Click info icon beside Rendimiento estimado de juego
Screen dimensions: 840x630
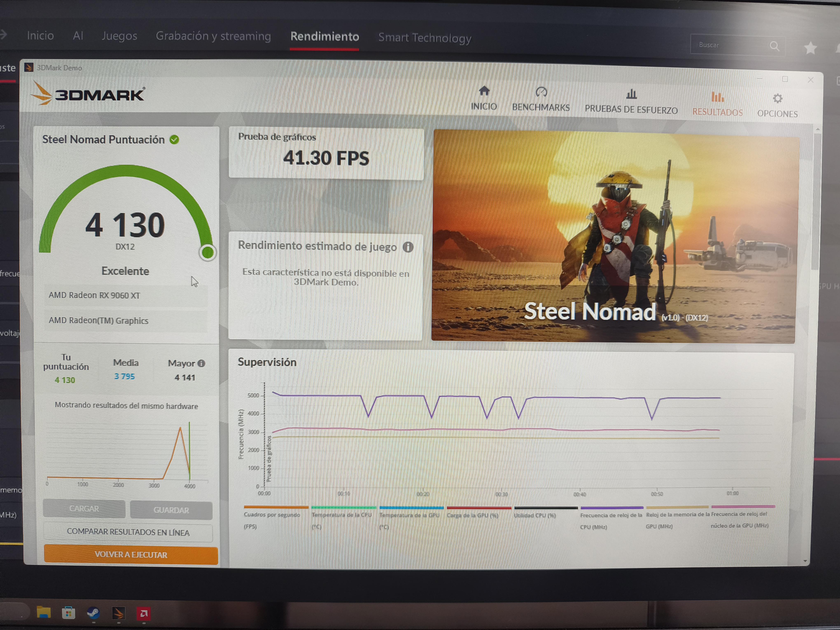pos(408,247)
